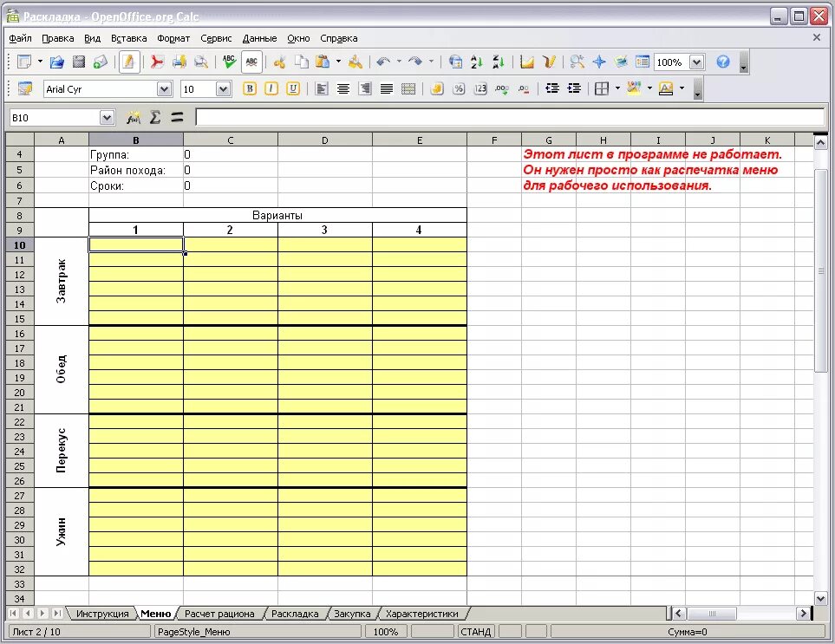The image size is (835, 644).
Task: Apply Percent number format
Action: tap(459, 88)
